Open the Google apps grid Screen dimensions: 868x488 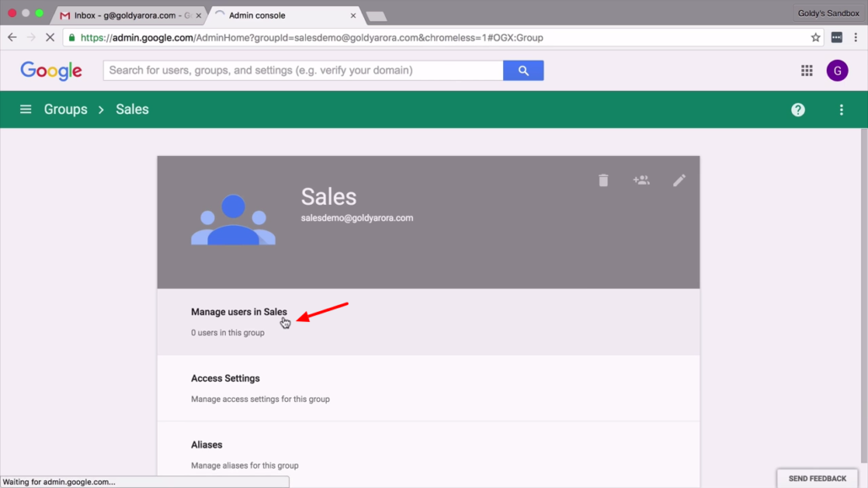806,70
